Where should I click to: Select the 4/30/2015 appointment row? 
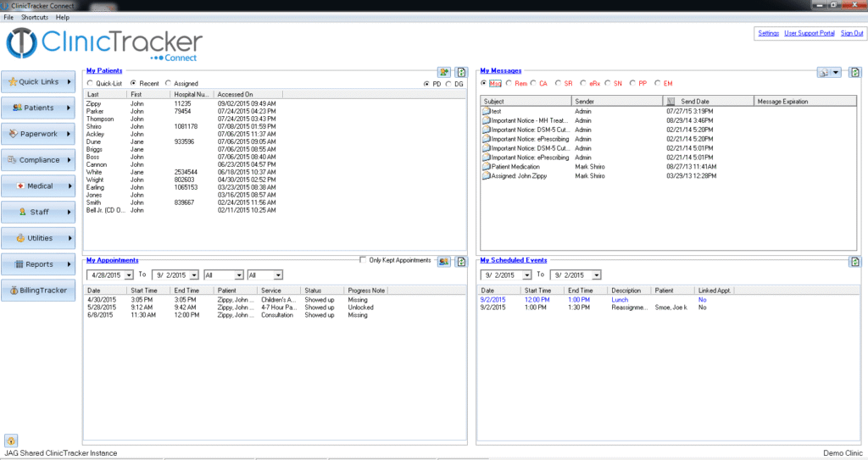click(274, 300)
